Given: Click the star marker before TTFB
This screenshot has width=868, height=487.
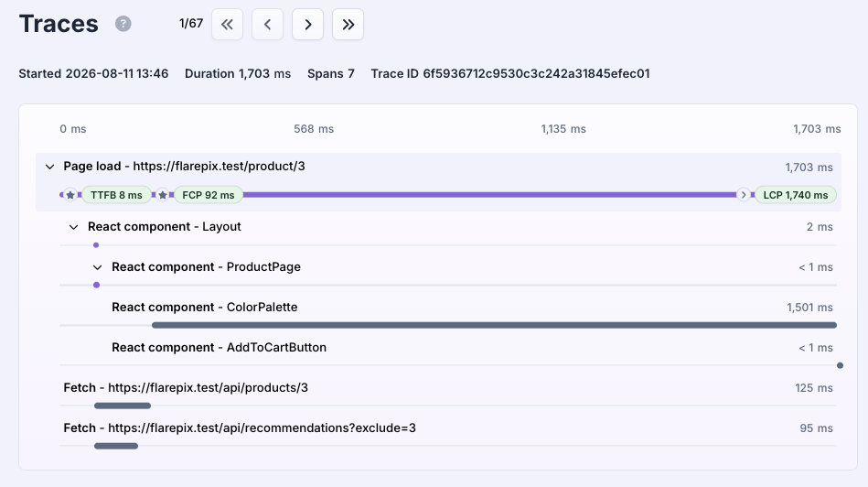Looking at the screenshot, I should click(x=70, y=195).
